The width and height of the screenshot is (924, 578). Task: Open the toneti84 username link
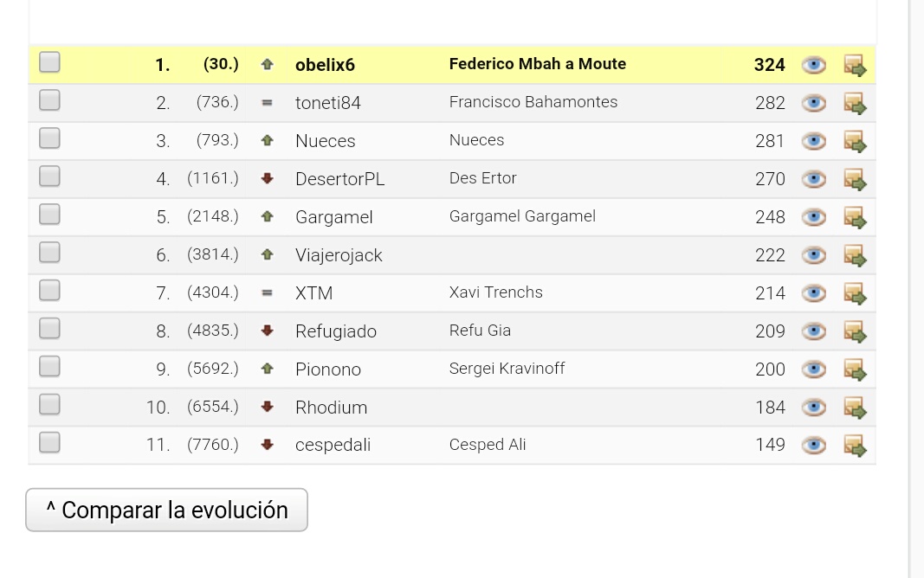327,103
